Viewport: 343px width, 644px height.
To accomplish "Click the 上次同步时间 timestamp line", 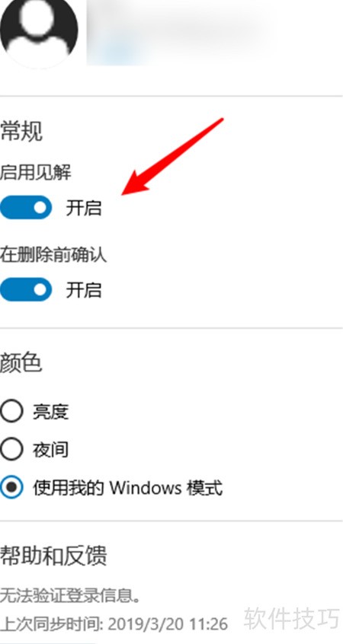I will 114,624.
